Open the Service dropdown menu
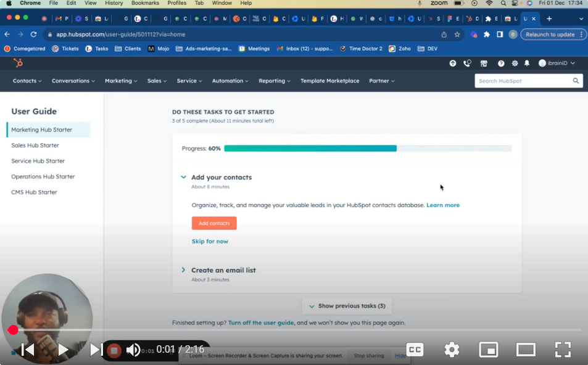The height and width of the screenshot is (365, 588). (x=189, y=81)
